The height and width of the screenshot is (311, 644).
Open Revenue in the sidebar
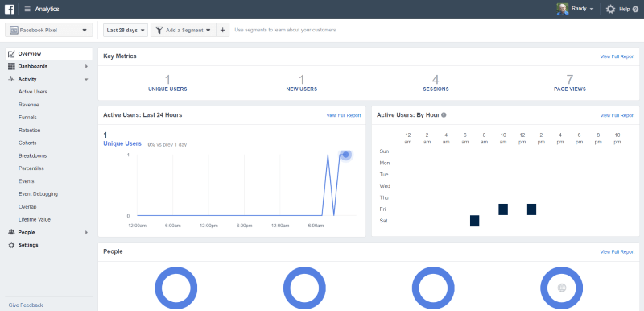[29, 105]
